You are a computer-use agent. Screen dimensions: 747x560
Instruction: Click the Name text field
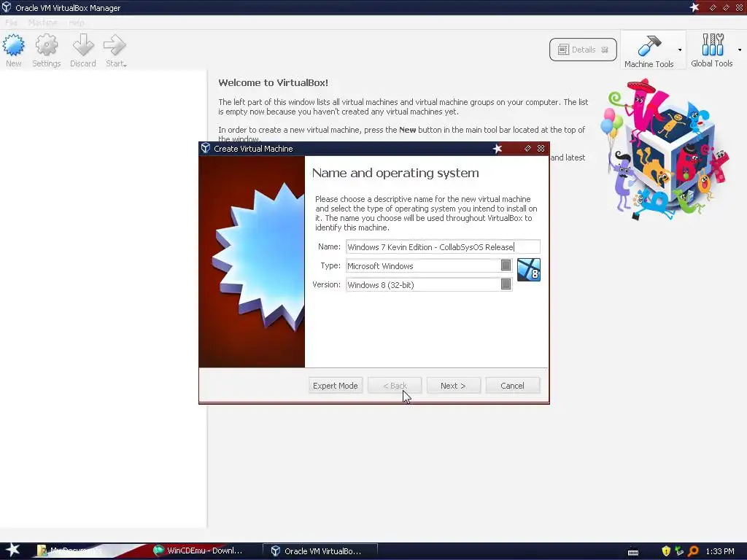[443, 246]
